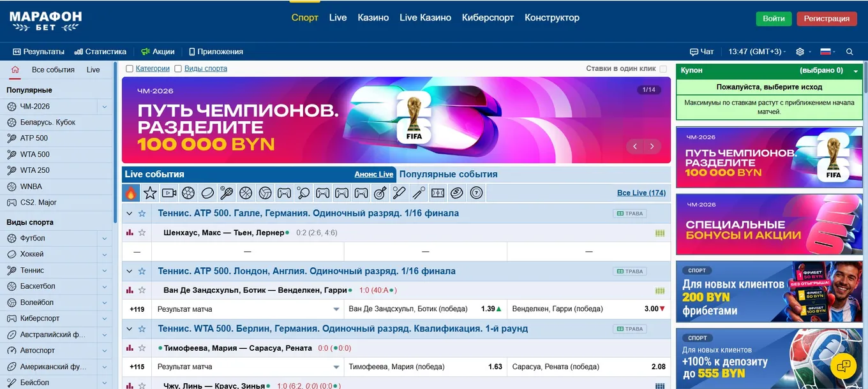
Task: Filter live events by volleyball icon
Action: click(x=265, y=193)
